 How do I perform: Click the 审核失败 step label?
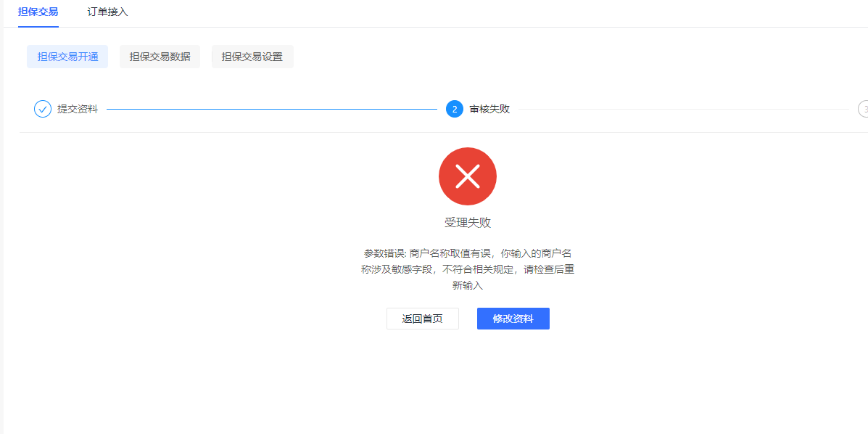490,109
